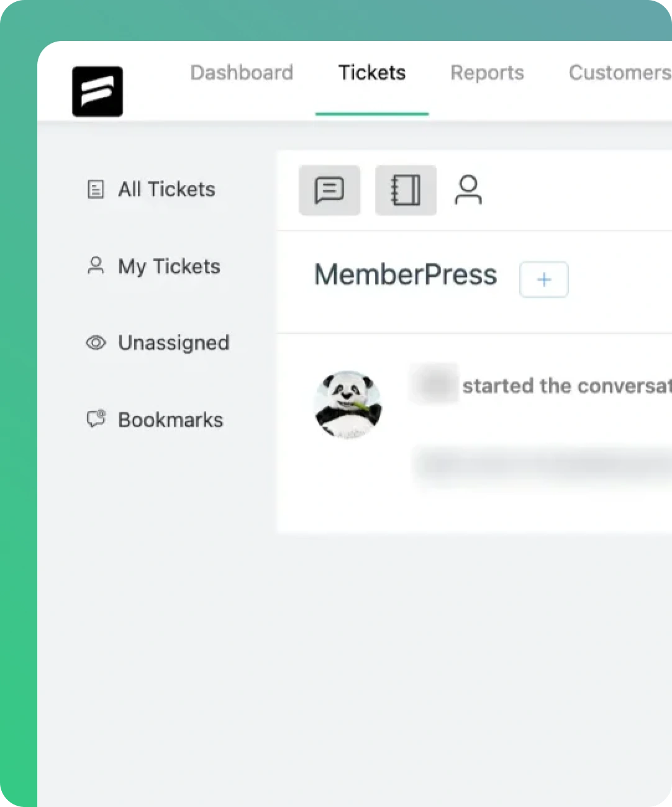
Task: Click the MemberPress ticket title
Action: point(406,274)
